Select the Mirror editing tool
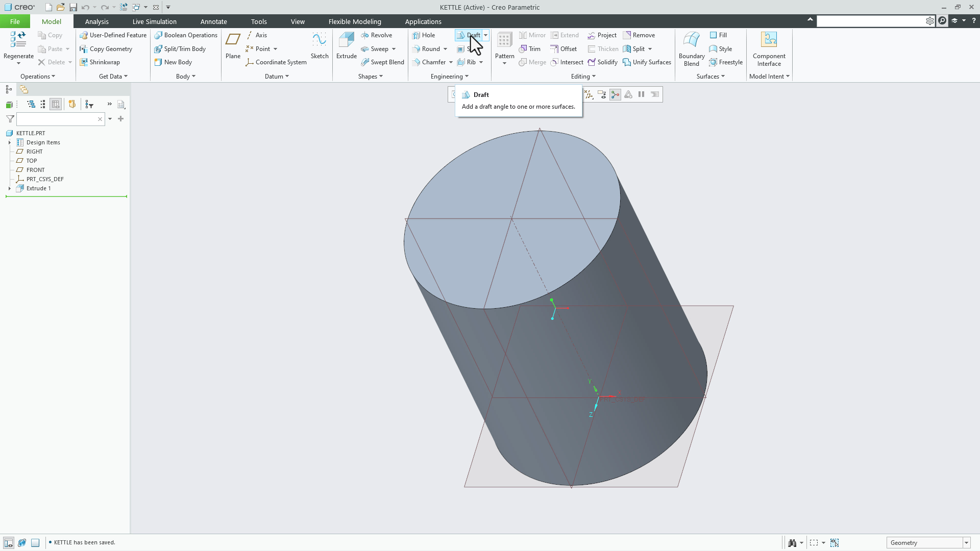Viewport: 980px width, 551px height. (532, 35)
